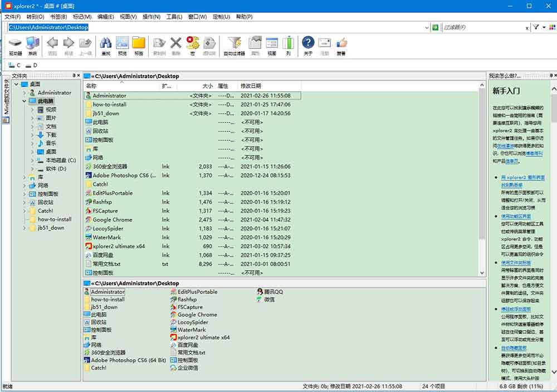The height and width of the screenshot is (392, 557).
Task: Open 关于 about question-mark icon
Action: (x=308, y=46)
